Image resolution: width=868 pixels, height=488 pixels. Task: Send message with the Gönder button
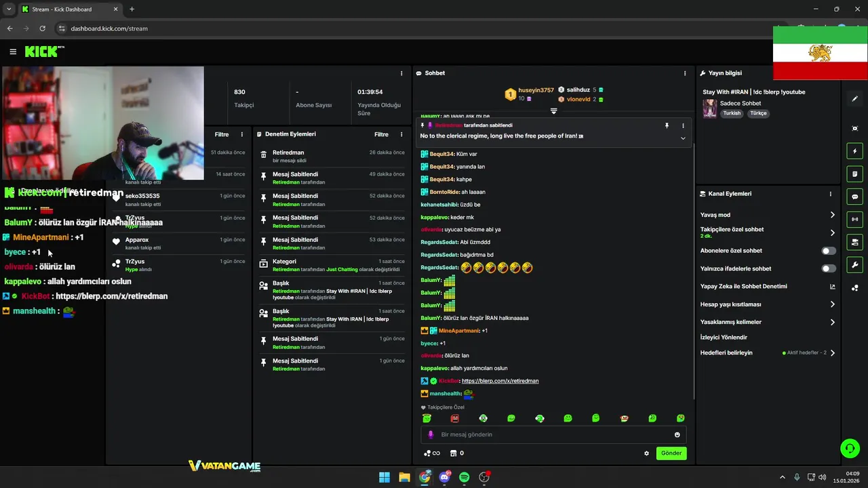point(671,453)
